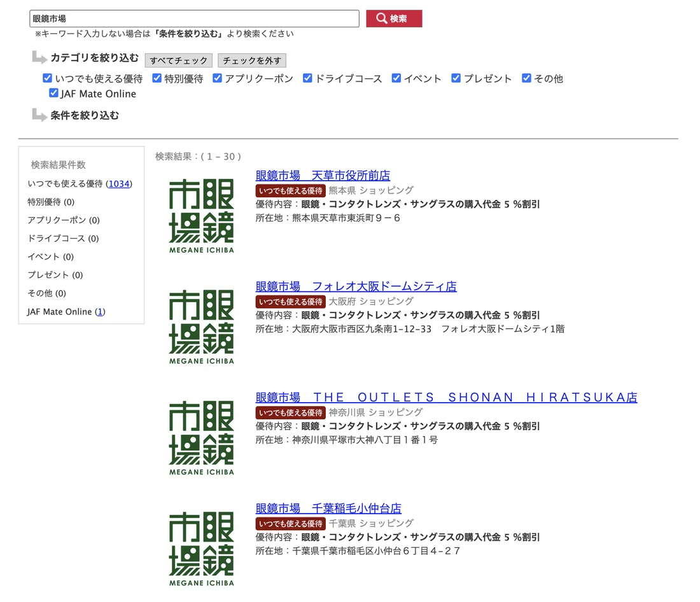
Task: Click the Megane Ichiba logo for 天草市役所前店
Action: point(202,216)
